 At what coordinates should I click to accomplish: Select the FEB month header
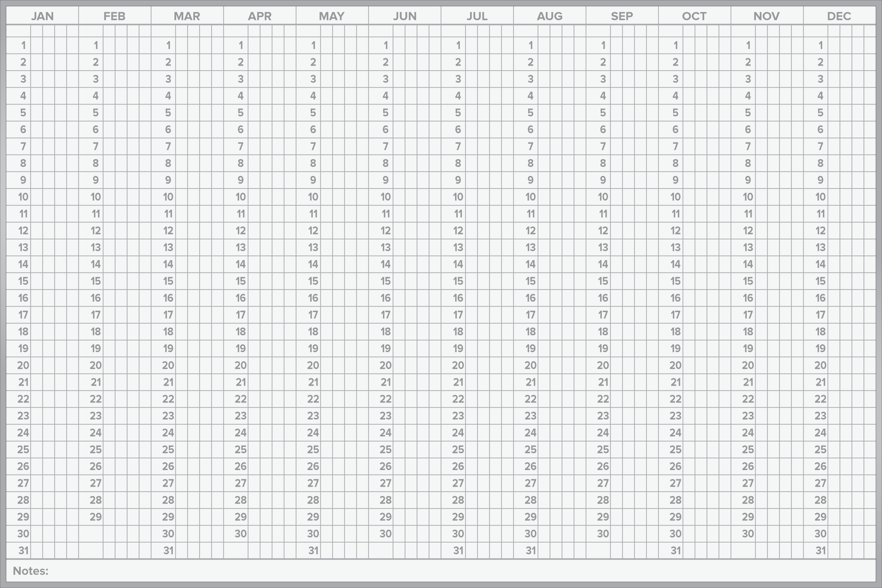click(115, 16)
